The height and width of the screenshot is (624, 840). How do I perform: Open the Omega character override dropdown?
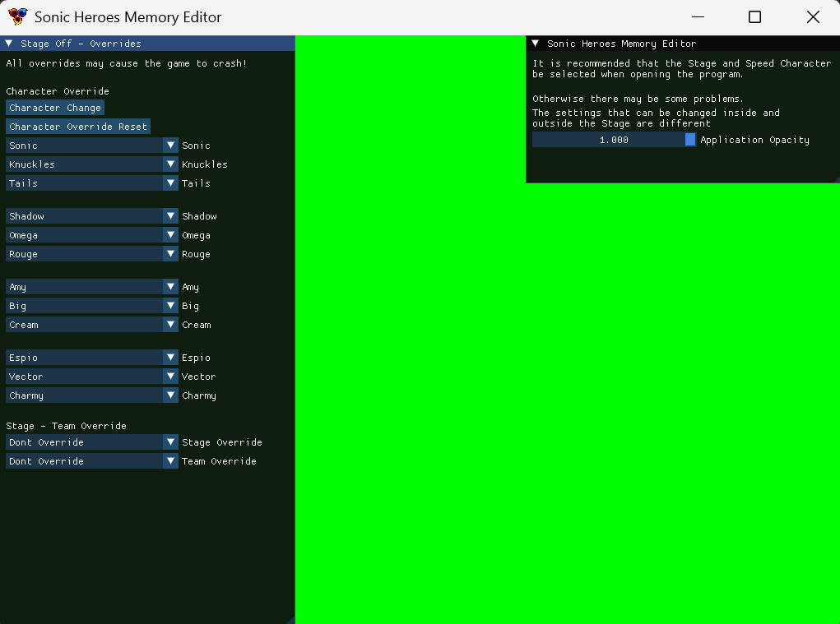tap(170, 234)
